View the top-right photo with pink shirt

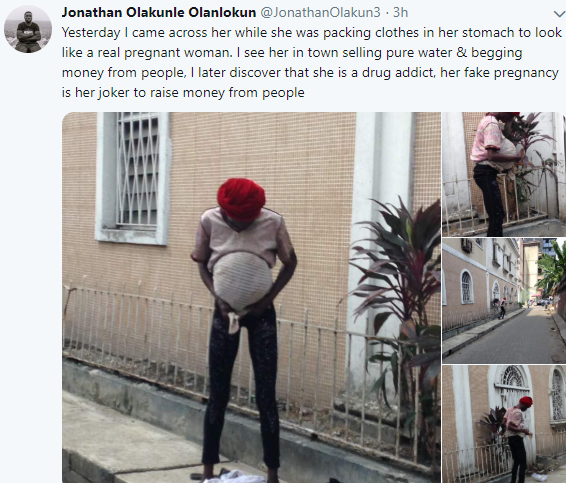click(x=504, y=174)
